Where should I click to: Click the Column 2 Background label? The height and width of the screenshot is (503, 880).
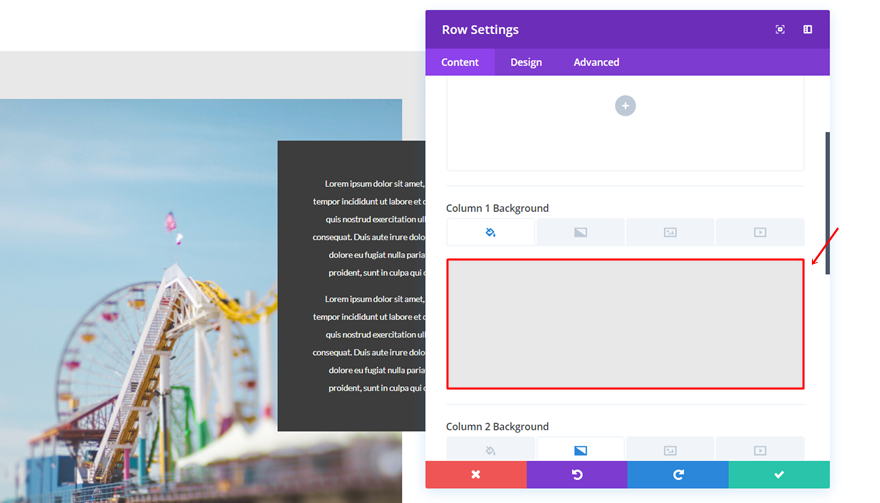click(497, 427)
